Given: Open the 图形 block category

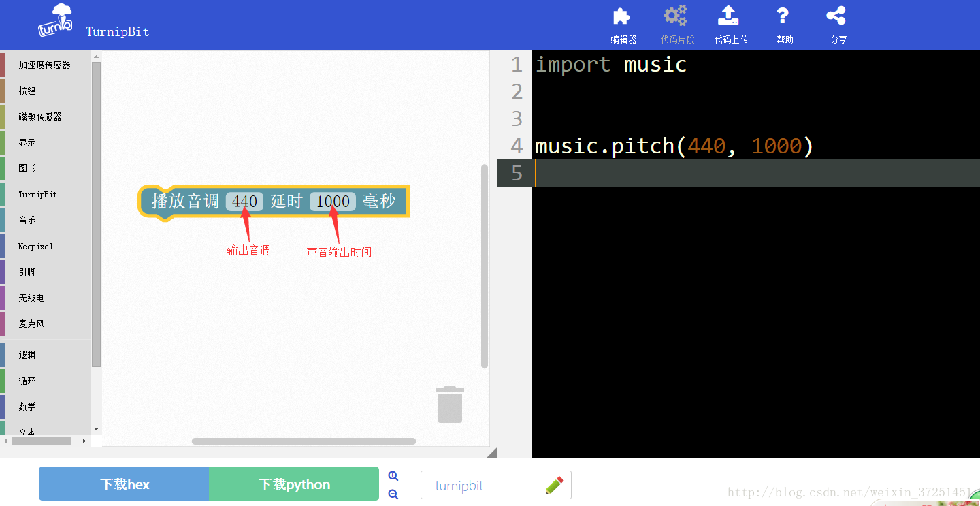Looking at the screenshot, I should 45,168.
